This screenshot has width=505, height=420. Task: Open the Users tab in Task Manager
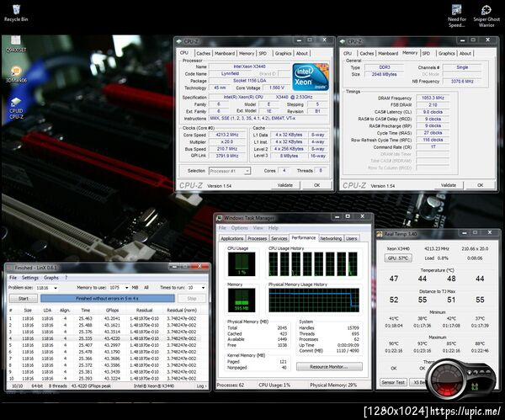coord(351,238)
